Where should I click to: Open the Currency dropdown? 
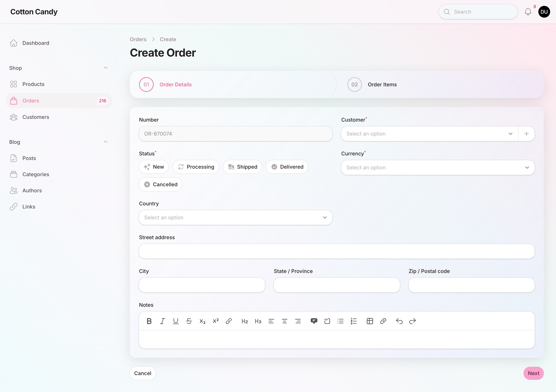[x=437, y=168]
